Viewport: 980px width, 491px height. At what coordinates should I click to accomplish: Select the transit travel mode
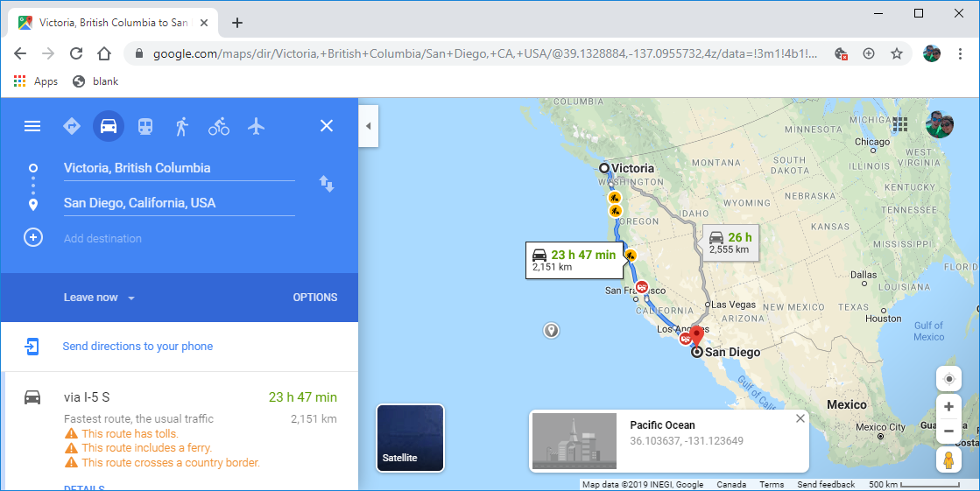pos(145,126)
